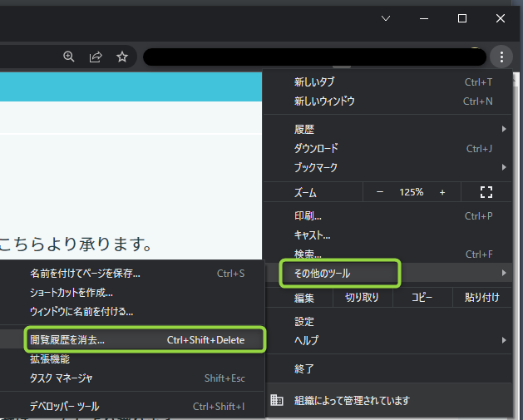Click the share page icon
Screen dimensions: 523x420
pyautogui.click(x=96, y=57)
